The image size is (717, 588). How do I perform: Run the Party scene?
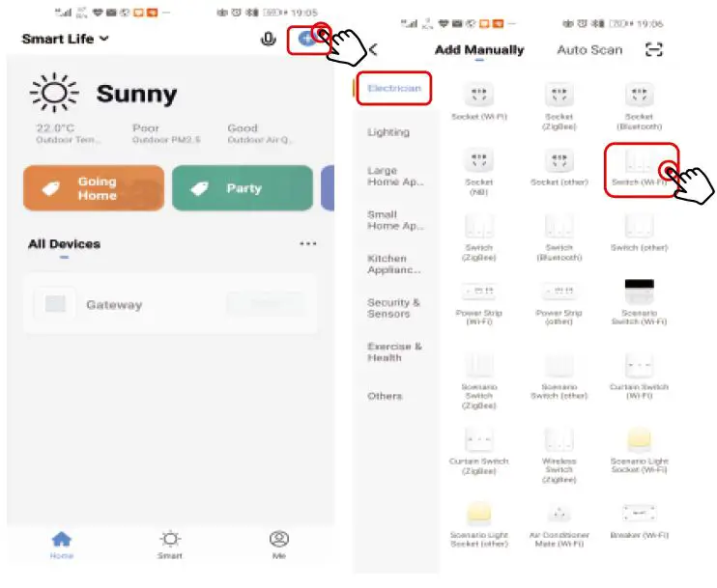coord(243,188)
